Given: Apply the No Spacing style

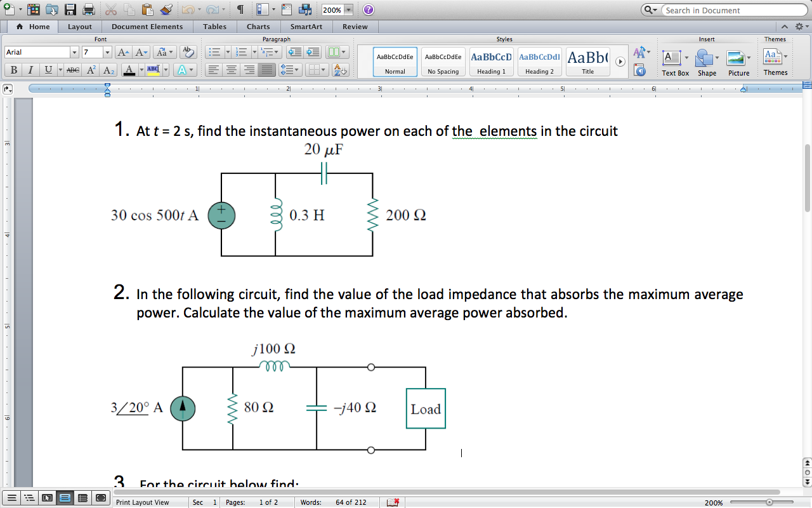Looking at the screenshot, I should coord(443,62).
